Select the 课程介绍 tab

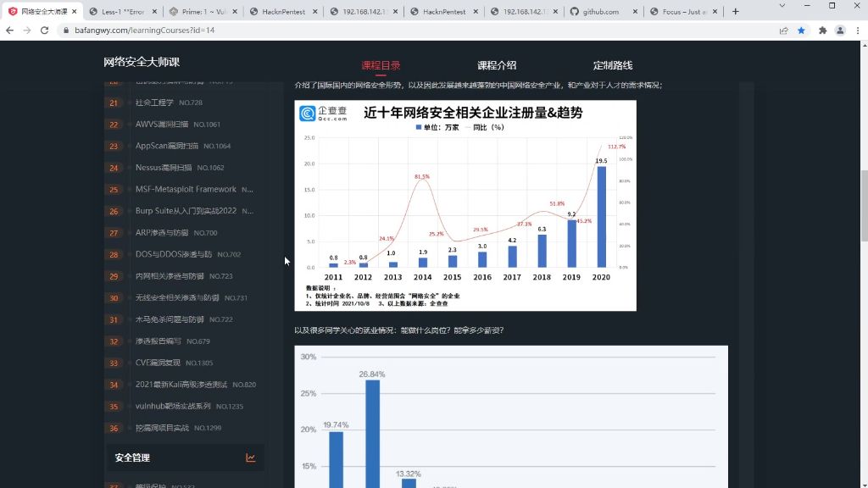click(x=497, y=65)
